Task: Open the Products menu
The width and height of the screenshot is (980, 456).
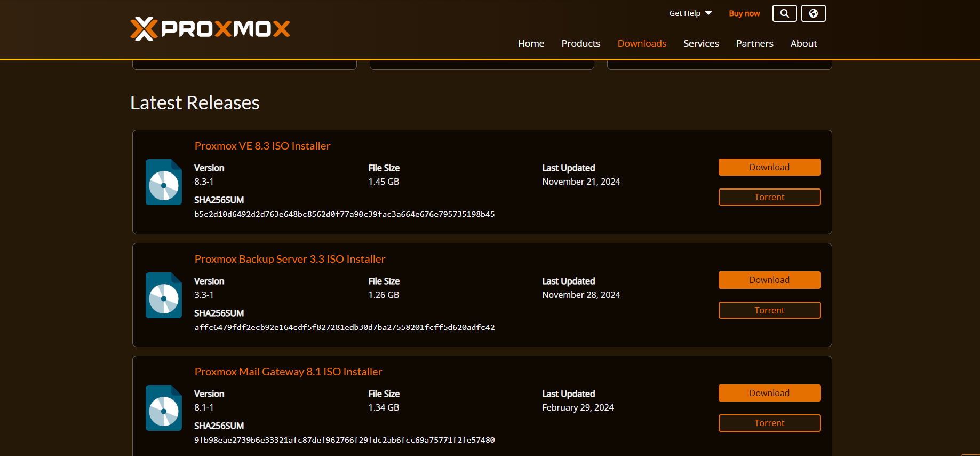Action: point(580,44)
